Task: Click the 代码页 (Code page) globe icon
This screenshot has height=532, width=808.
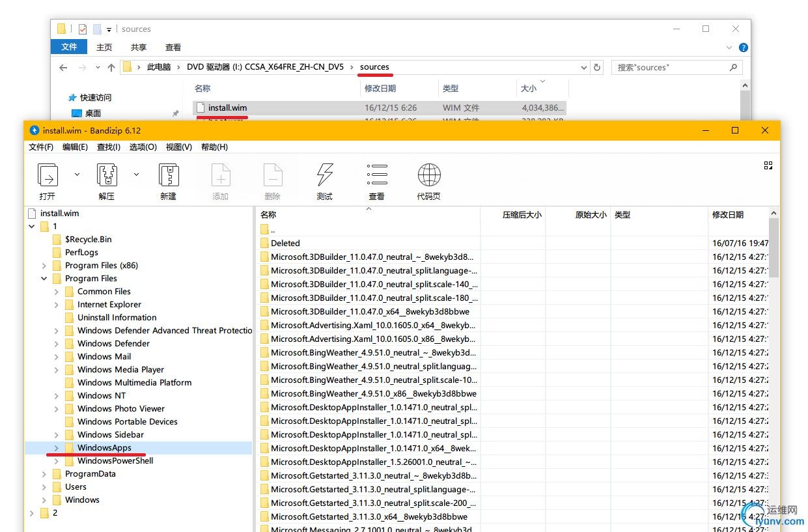Action: [429, 175]
